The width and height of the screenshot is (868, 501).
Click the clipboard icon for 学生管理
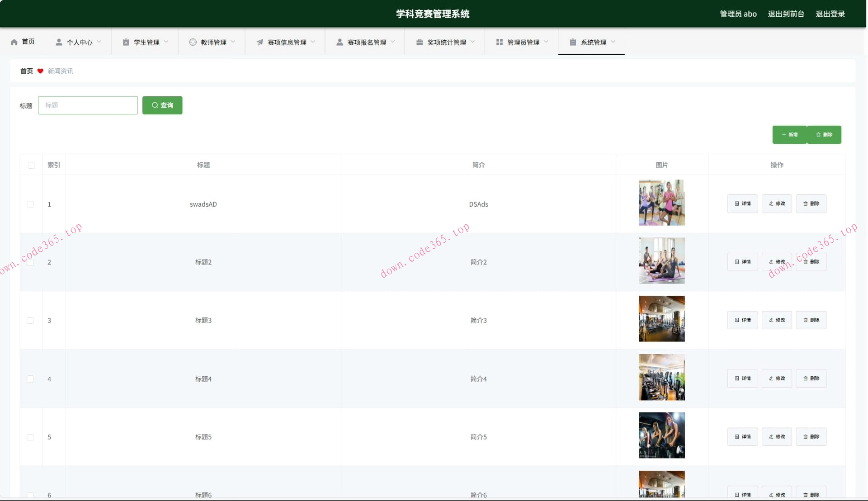coord(126,42)
